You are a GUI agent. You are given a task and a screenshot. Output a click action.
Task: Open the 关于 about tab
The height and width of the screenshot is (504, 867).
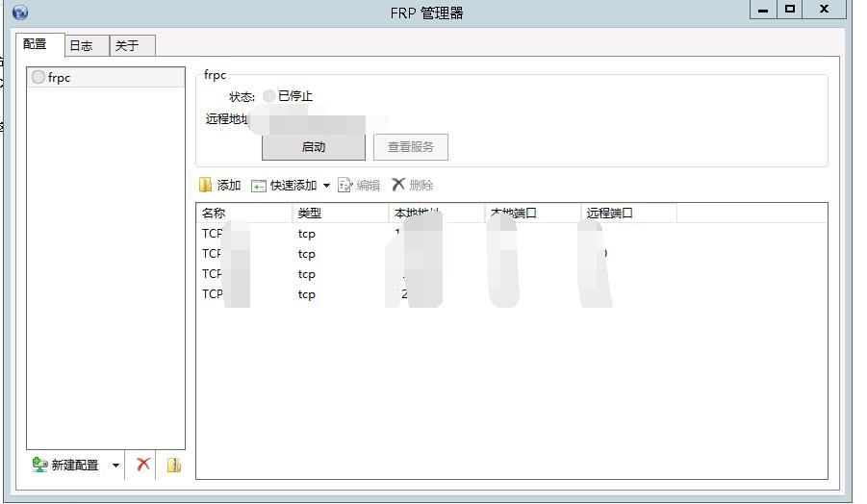point(127,46)
